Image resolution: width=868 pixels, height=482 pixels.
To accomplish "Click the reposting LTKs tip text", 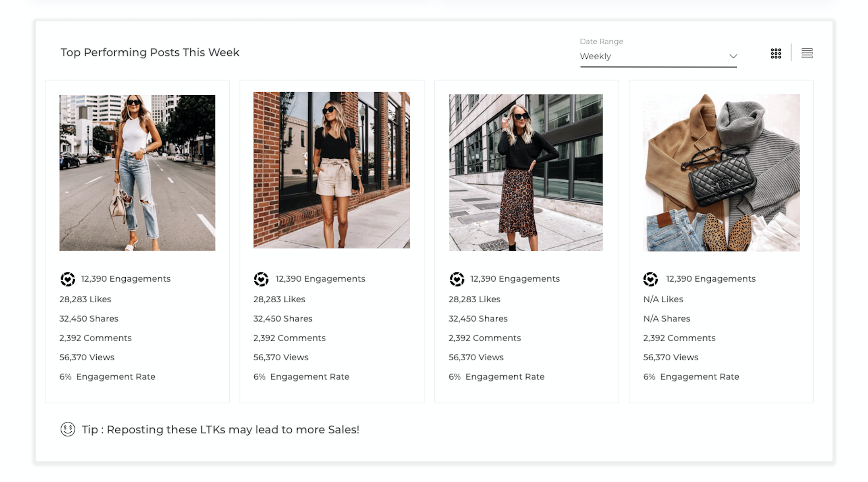I will pyautogui.click(x=220, y=430).
